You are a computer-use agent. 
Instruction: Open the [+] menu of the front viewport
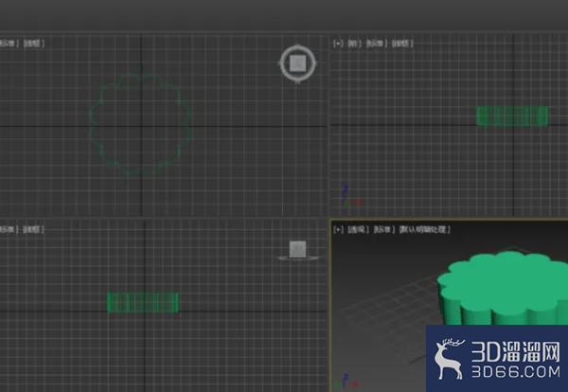click(338, 44)
